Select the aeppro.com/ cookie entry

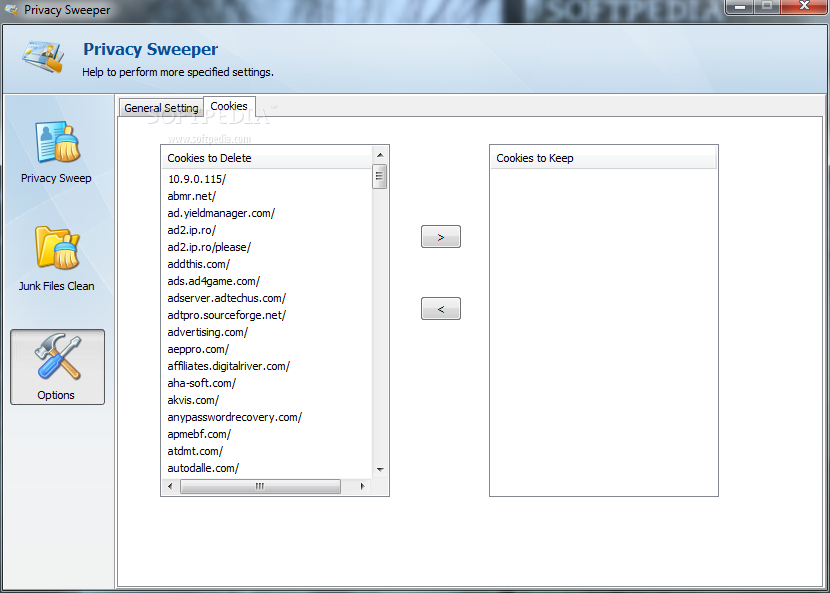pos(198,349)
